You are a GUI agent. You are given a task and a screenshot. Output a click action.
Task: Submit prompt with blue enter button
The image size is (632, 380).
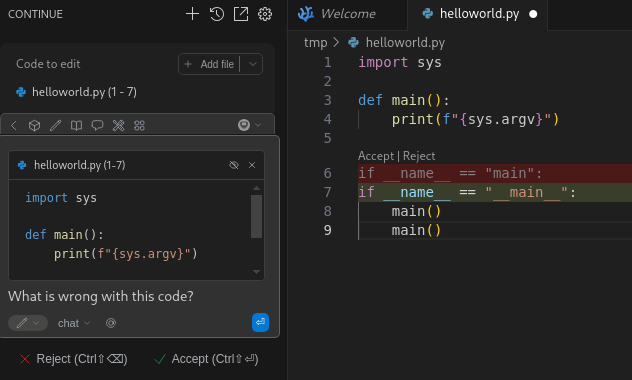pos(260,322)
